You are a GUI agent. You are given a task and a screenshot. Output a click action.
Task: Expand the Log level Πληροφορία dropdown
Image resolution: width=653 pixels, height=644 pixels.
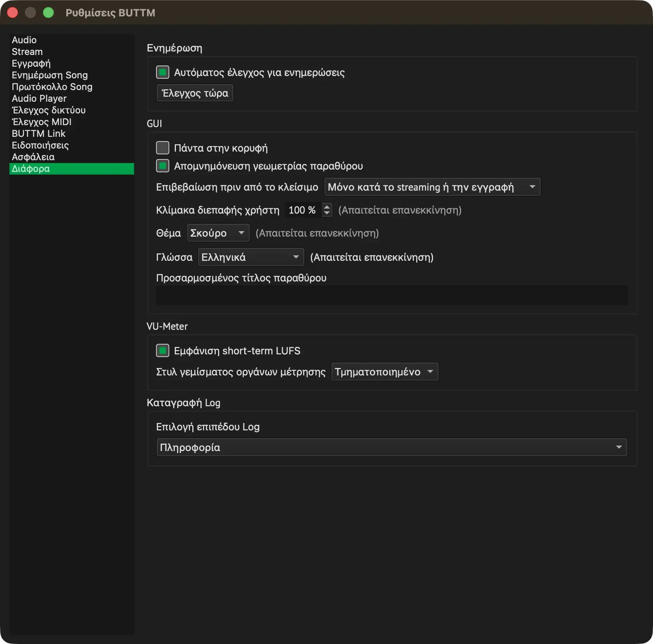coord(392,447)
